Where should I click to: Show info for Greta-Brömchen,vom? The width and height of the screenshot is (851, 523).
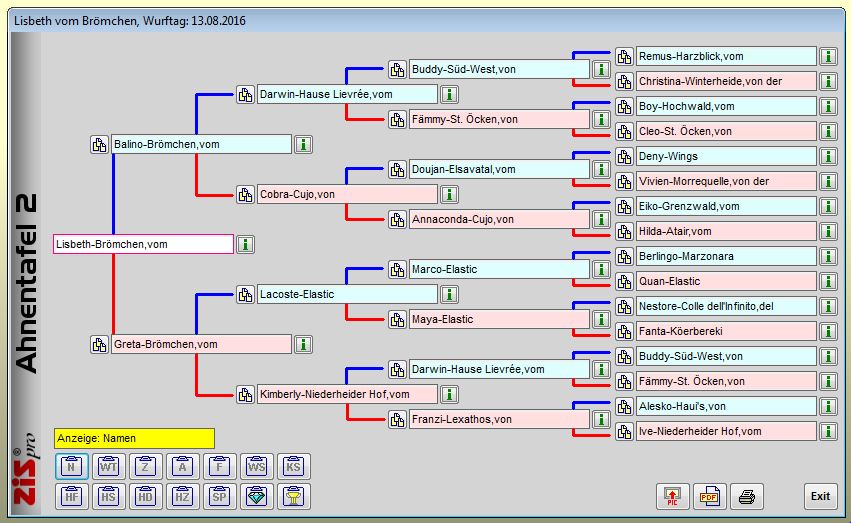pyautogui.click(x=303, y=345)
